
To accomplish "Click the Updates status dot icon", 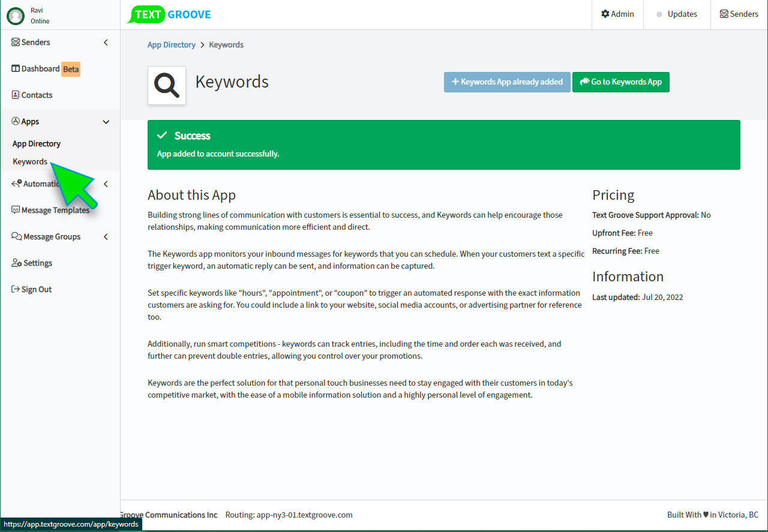I will [x=659, y=14].
